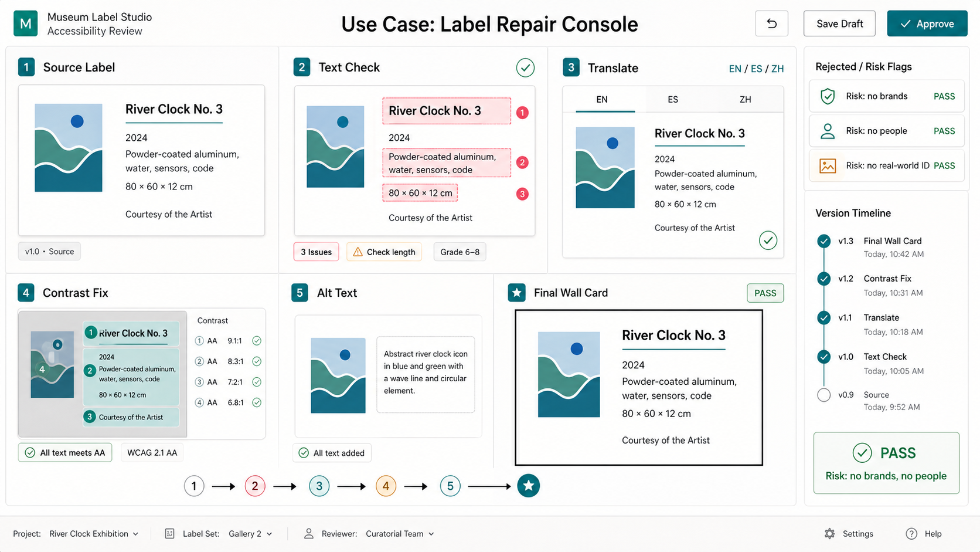Switch to the ES translation tab
Viewport: 980px width, 552px height.
click(x=672, y=100)
